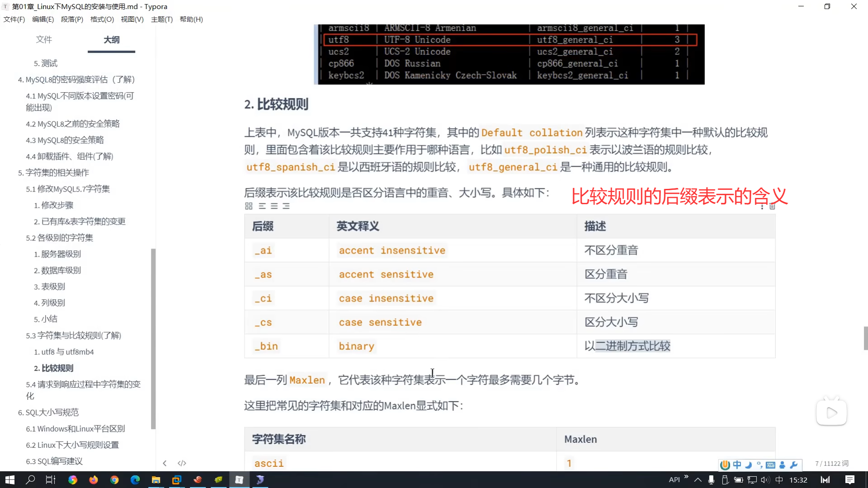Open the table resize grid icon

(x=249, y=206)
